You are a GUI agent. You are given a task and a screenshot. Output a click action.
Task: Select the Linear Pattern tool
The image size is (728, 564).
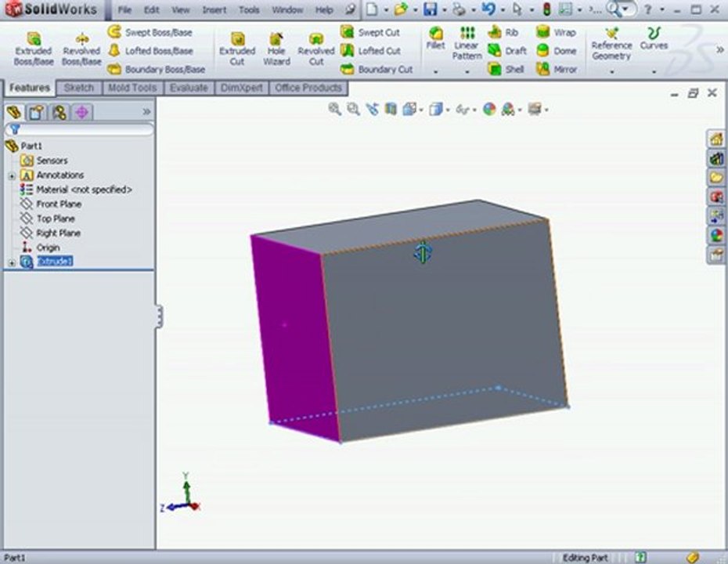tap(467, 43)
